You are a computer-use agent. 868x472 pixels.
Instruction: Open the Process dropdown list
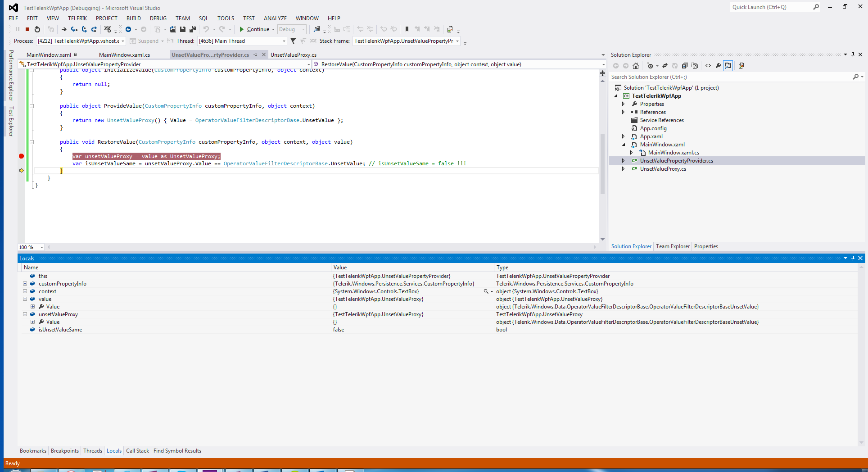pyautogui.click(x=123, y=41)
